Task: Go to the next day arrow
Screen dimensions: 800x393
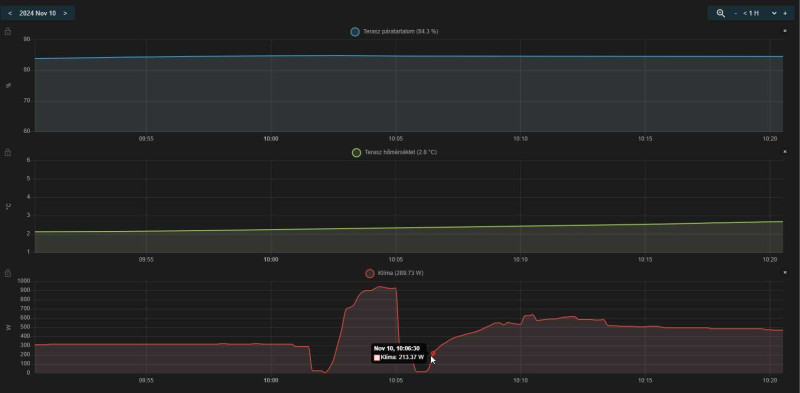Action: tap(65, 13)
